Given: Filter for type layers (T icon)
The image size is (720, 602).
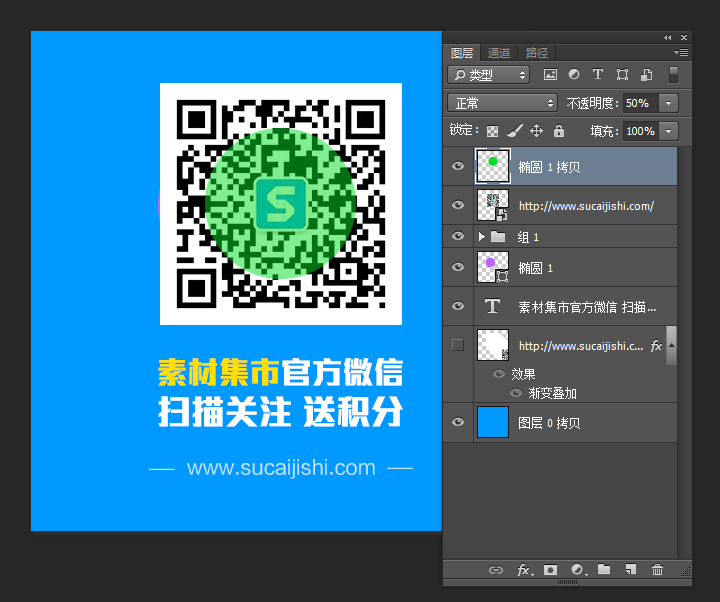Looking at the screenshot, I should click(x=598, y=74).
